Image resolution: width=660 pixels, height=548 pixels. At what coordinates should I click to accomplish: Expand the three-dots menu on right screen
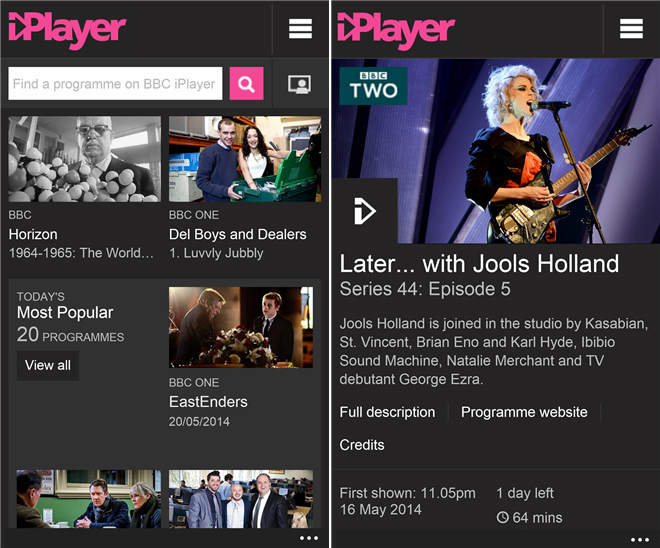pos(640,540)
